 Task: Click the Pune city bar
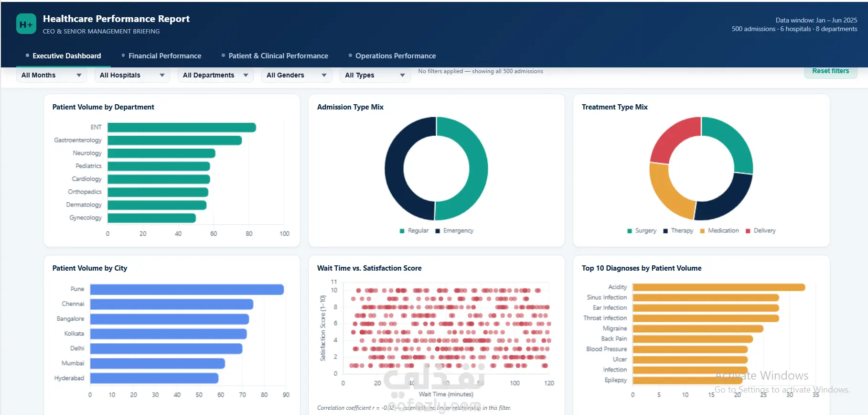tap(187, 290)
